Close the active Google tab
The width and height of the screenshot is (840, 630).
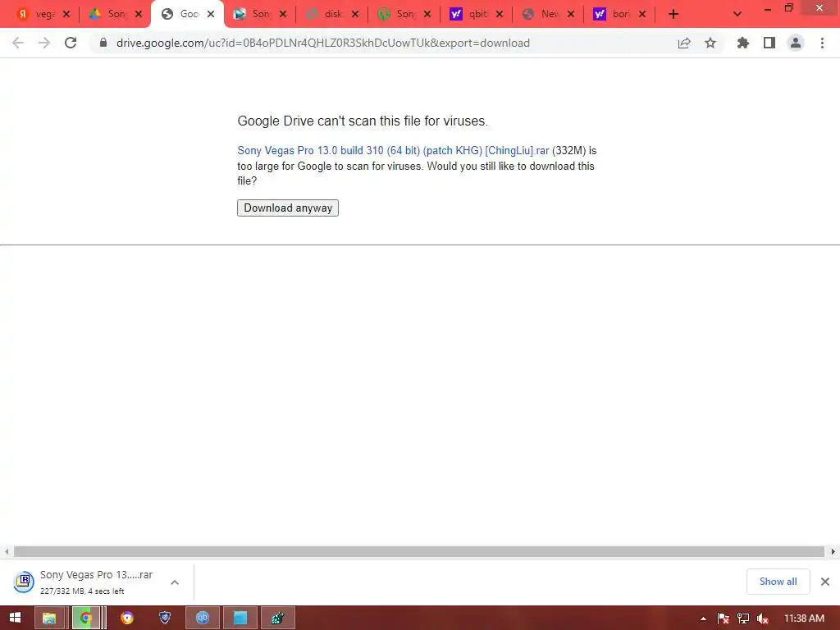(211, 14)
